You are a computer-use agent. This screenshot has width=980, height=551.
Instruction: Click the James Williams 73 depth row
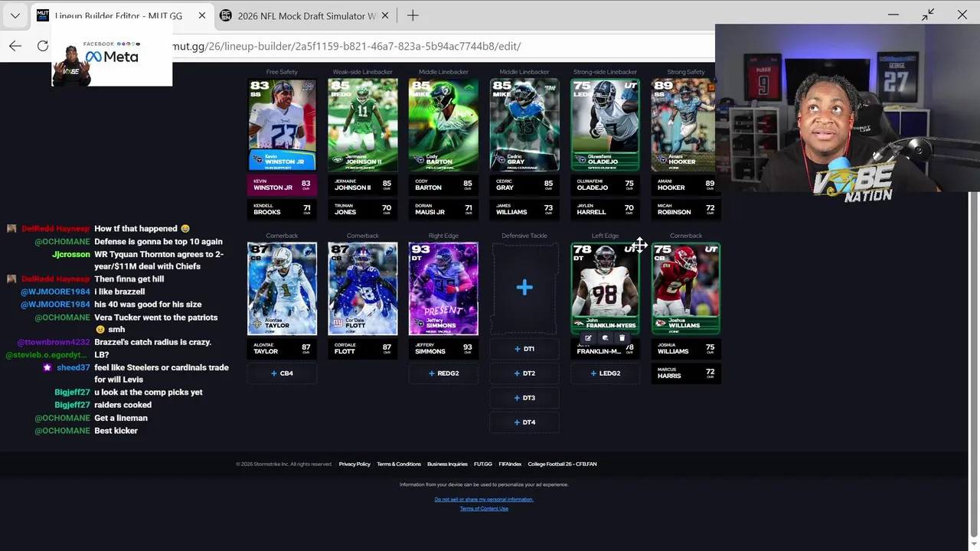tap(524, 209)
